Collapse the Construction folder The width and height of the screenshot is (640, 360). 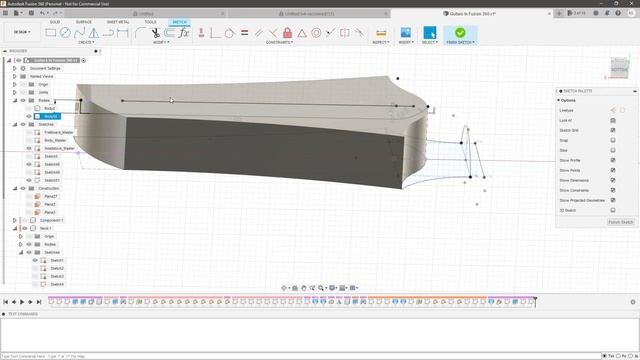point(15,189)
